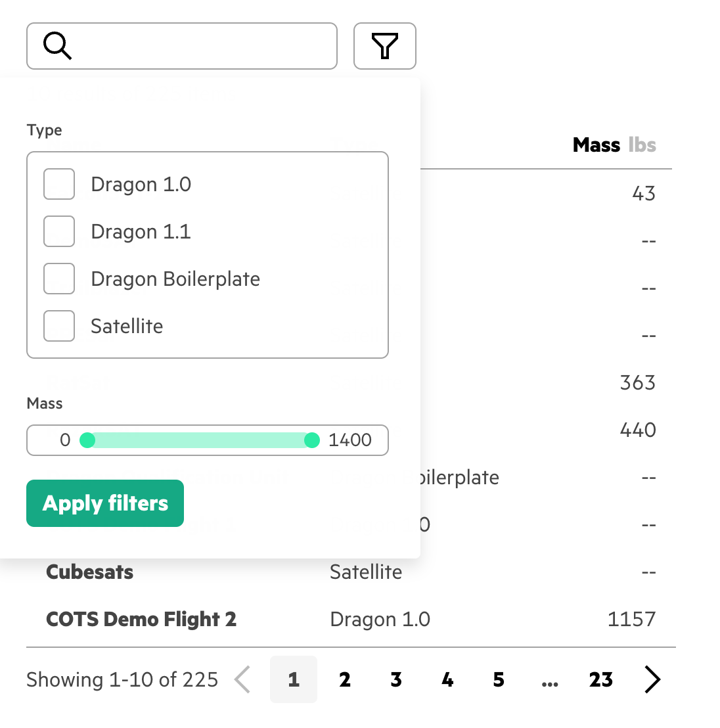Check the Dragon 1.0 checkbox
720x728 pixels.
pos(59,184)
